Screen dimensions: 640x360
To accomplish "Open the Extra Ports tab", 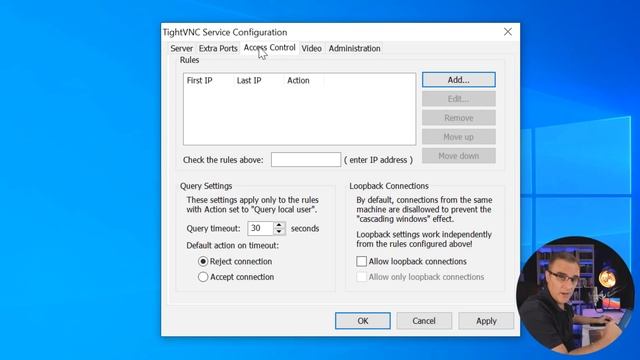I will (218, 49).
